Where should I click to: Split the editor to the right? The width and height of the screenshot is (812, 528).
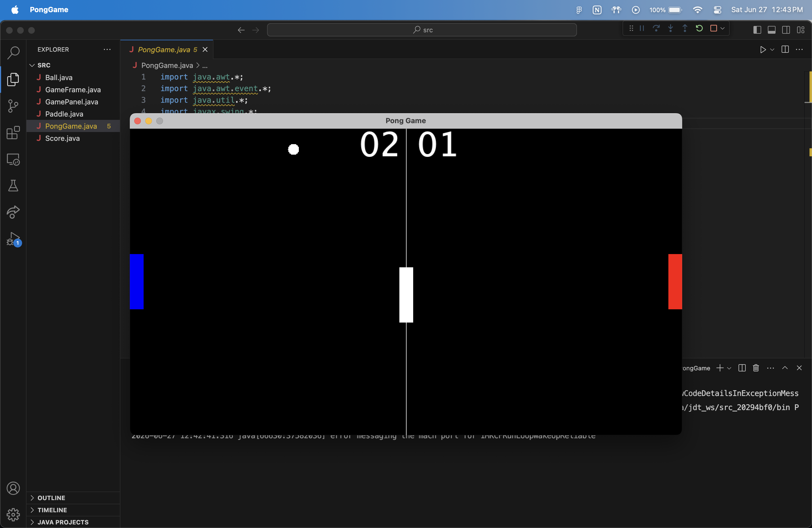click(x=785, y=50)
